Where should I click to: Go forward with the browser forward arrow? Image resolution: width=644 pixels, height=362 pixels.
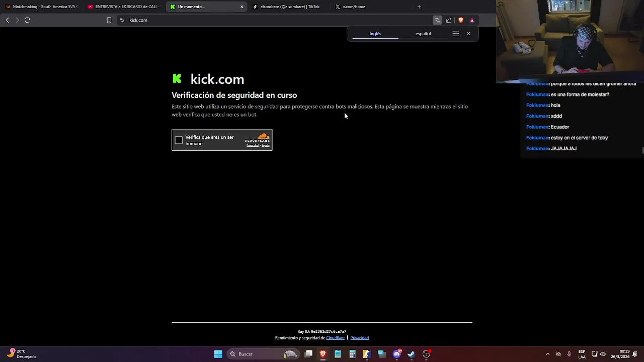coord(17,20)
